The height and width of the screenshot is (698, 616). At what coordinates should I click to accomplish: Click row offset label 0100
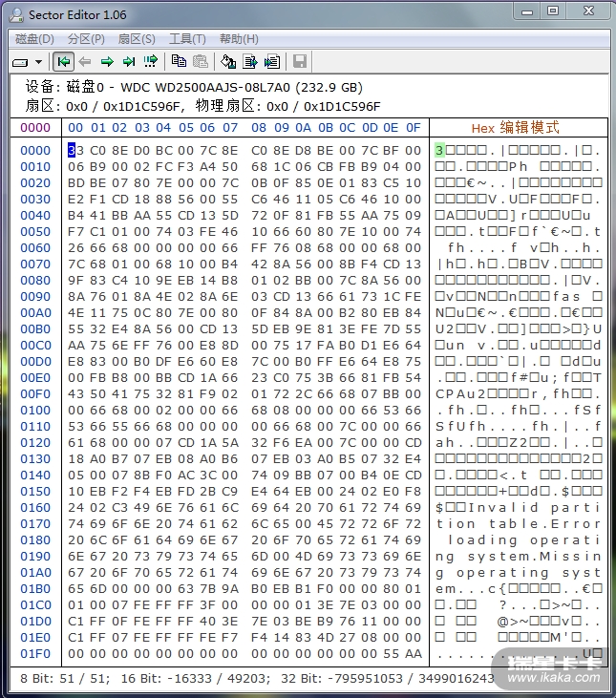[35, 411]
